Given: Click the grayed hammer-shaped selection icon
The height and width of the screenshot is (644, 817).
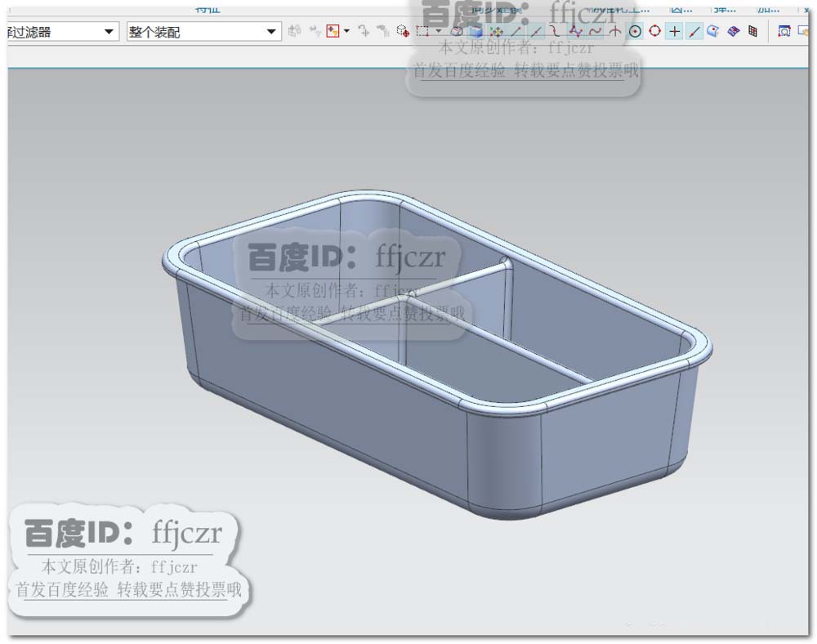Looking at the screenshot, I should [383, 31].
